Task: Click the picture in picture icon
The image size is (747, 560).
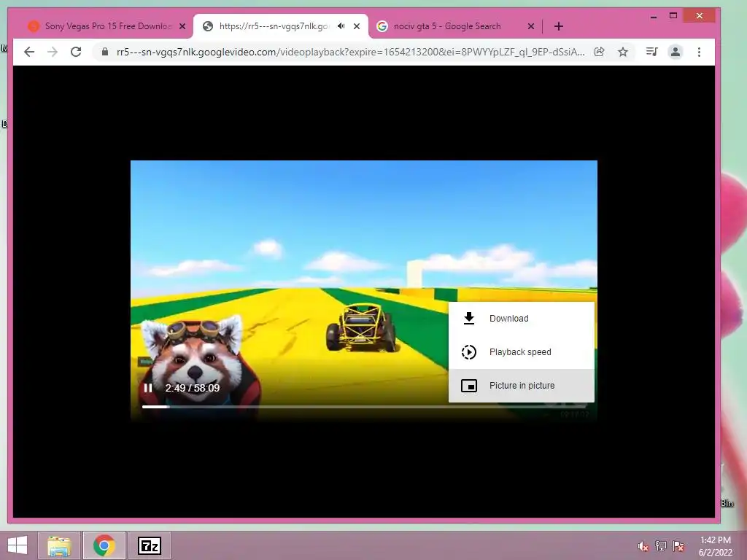Action: [469, 385]
